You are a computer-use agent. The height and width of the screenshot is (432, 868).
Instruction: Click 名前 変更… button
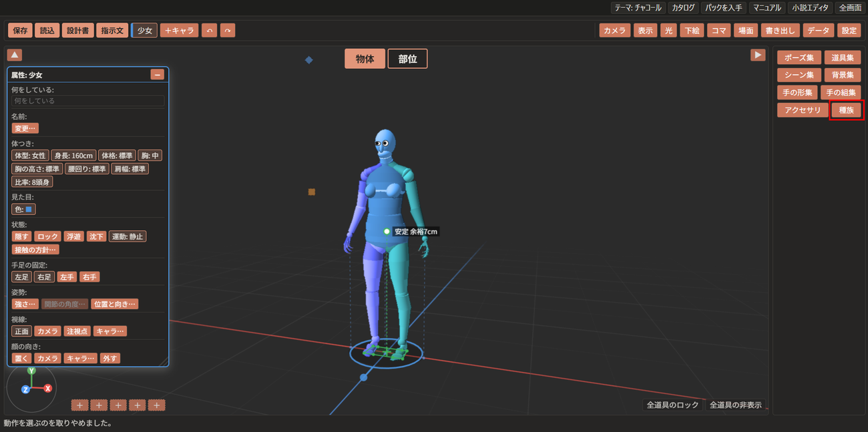click(x=25, y=128)
